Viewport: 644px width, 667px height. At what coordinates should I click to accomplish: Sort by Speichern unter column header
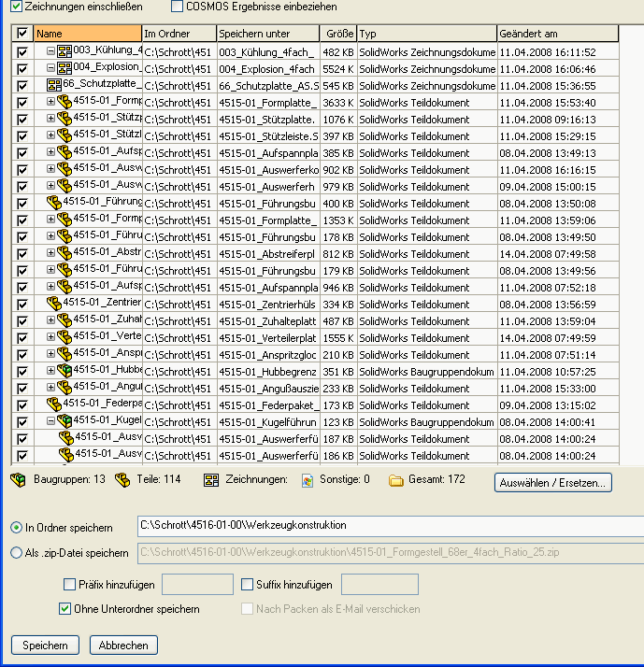(x=268, y=34)
